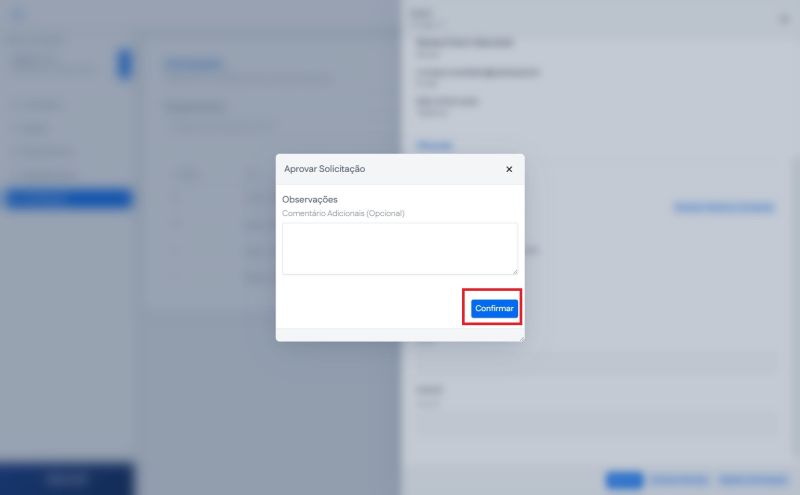This screenshot has width=800, height=495.
Task: Click the lowest blurred input field in side panel
Action: pyautogui.click(x=597, y=422)
